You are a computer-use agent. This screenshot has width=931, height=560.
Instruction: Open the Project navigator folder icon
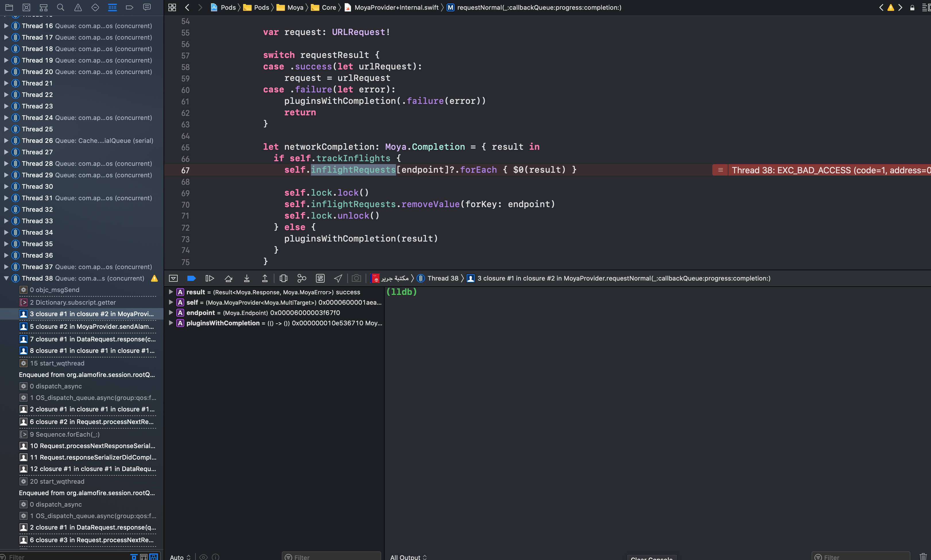coord(9,7)
